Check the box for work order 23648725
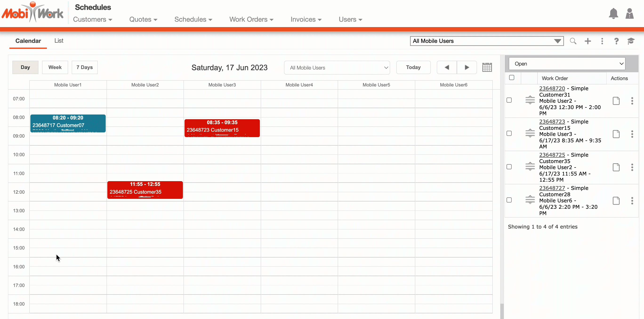The height and width of the screenshot is (319, 644). (x=509, y=167)
